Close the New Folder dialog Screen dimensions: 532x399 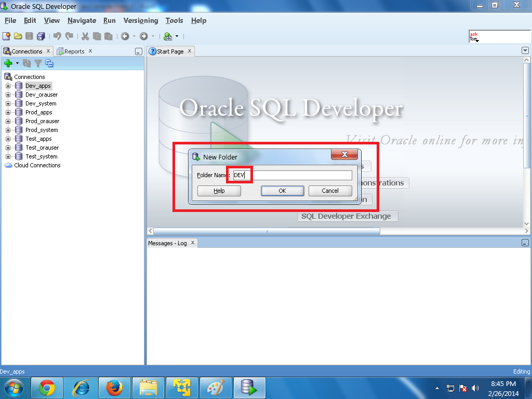coord(344,154)
